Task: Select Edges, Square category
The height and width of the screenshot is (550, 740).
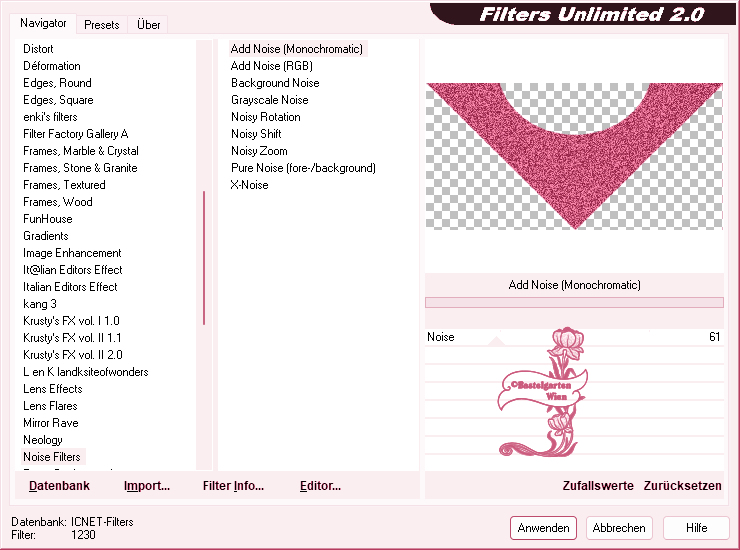Action: point(58,100)
